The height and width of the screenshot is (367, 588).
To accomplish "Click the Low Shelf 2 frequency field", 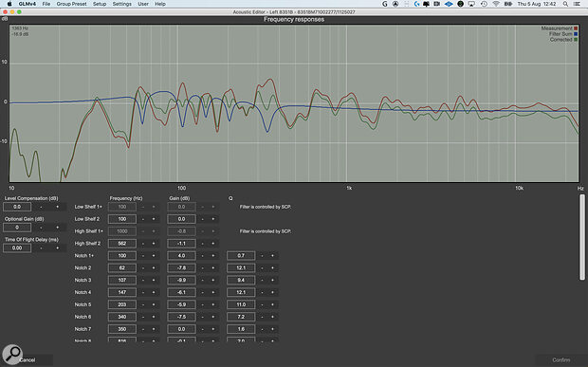I will point(122,219).
